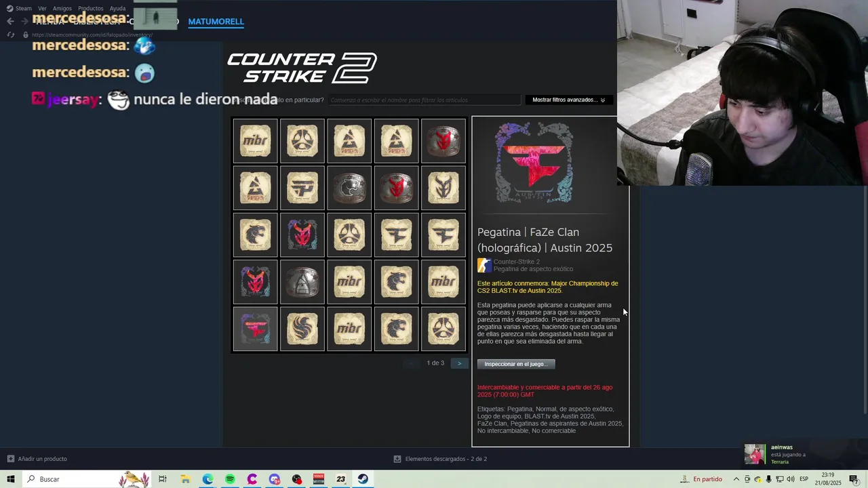Select the silver FURIA foil sticker
This screenshot has height=488, width=868.
[x=349, y=188]
